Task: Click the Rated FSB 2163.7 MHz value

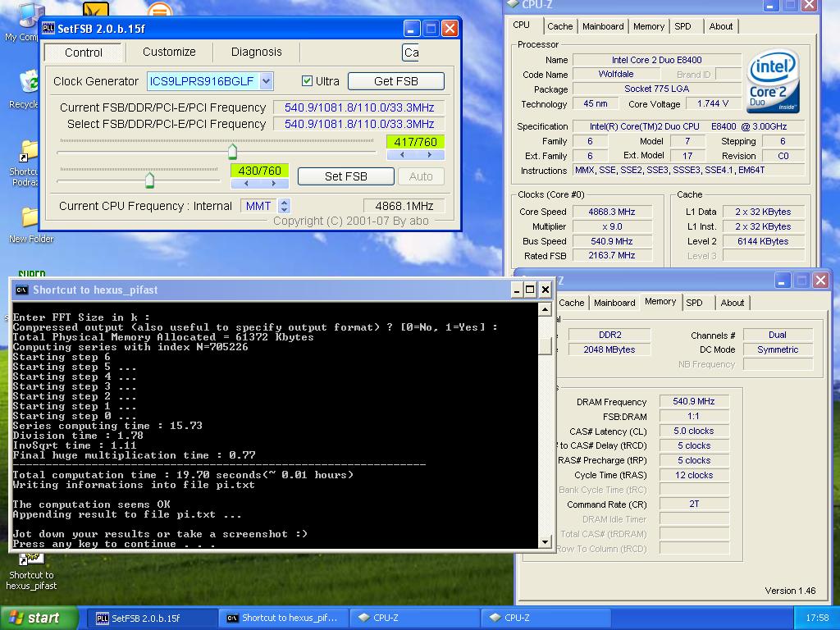Action: (x=612, y=256)
